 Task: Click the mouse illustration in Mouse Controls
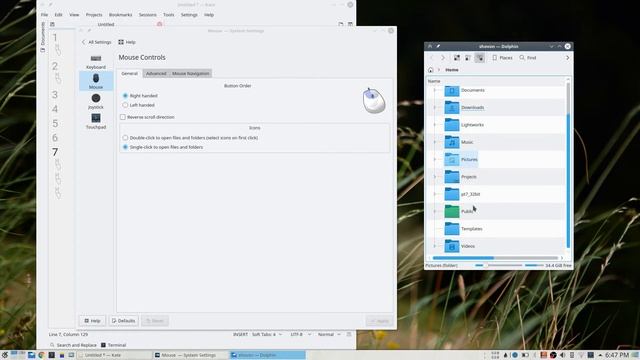point(373,100)
